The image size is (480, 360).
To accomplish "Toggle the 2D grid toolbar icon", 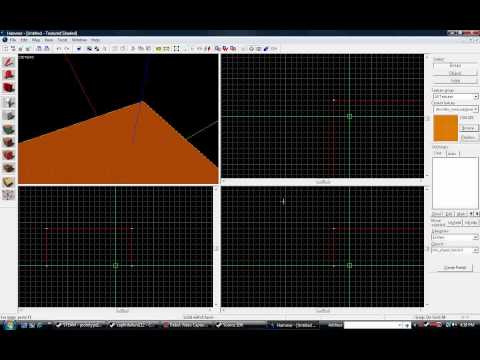I will [x=6, y=49].
